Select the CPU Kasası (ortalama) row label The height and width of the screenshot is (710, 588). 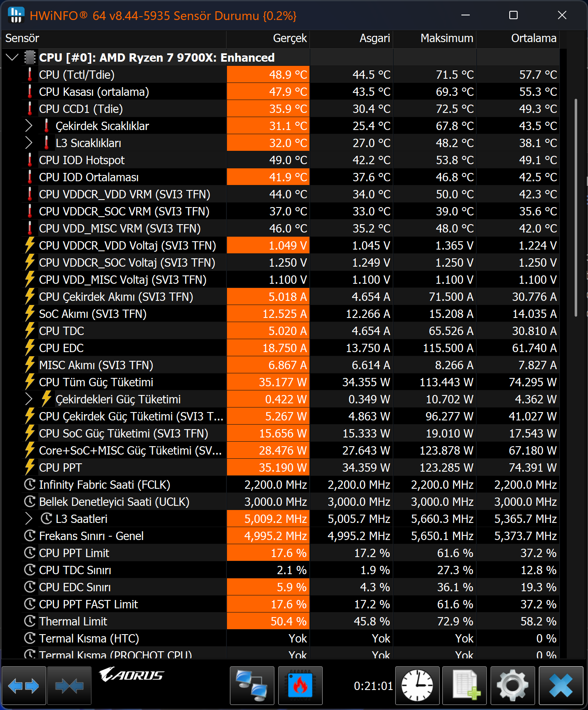pyautogui.click(x=94, y=92)
